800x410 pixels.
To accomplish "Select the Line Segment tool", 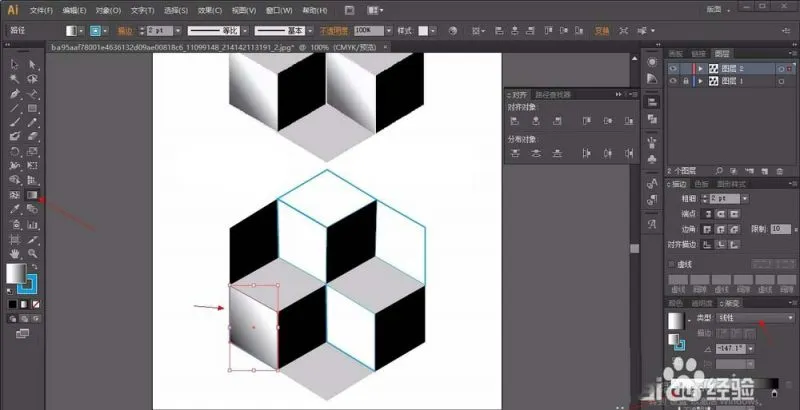I will coord(14,108).
